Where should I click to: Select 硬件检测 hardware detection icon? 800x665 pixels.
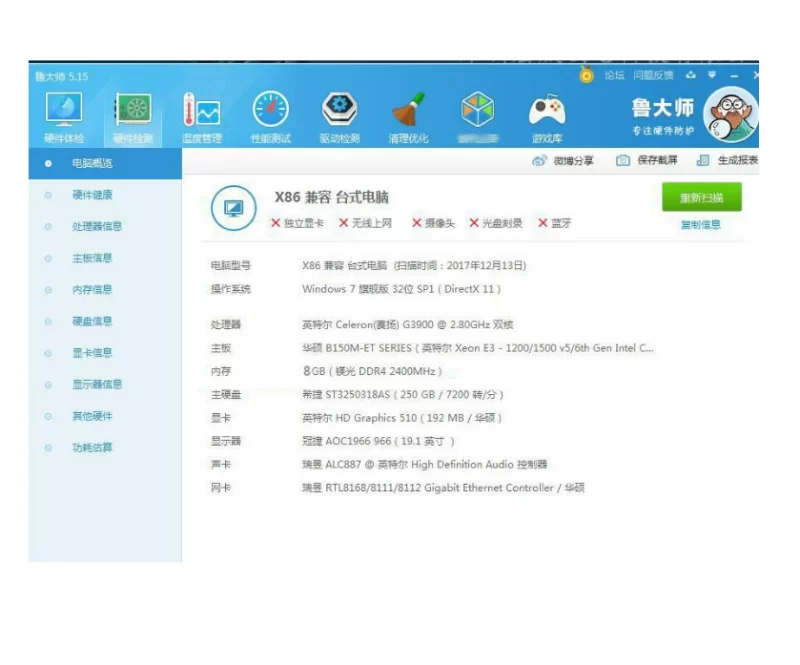pos(133,112)
